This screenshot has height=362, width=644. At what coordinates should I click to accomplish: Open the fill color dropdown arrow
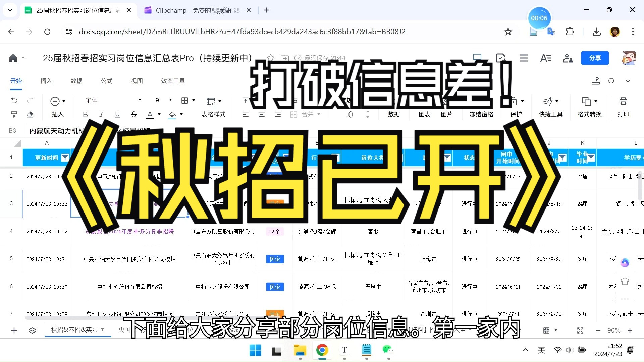click(181, 114)
